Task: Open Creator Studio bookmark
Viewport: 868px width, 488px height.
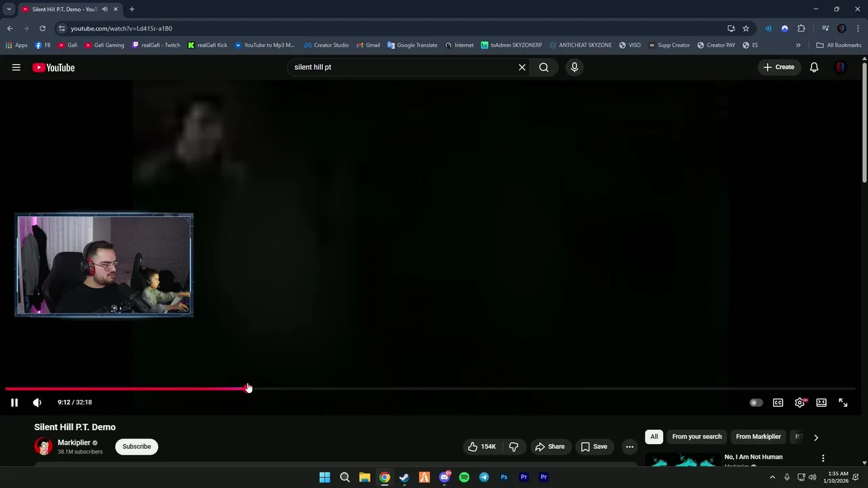Action: pos(326,45)
